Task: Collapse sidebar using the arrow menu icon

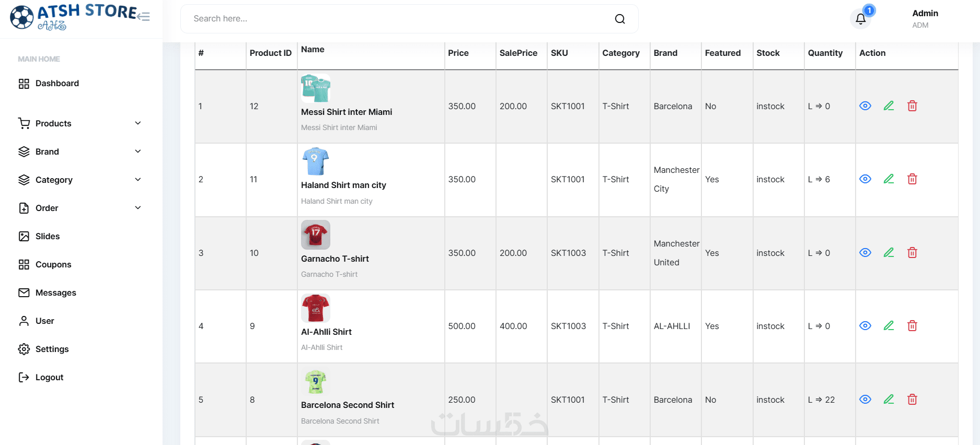Action: pos(144,17)
